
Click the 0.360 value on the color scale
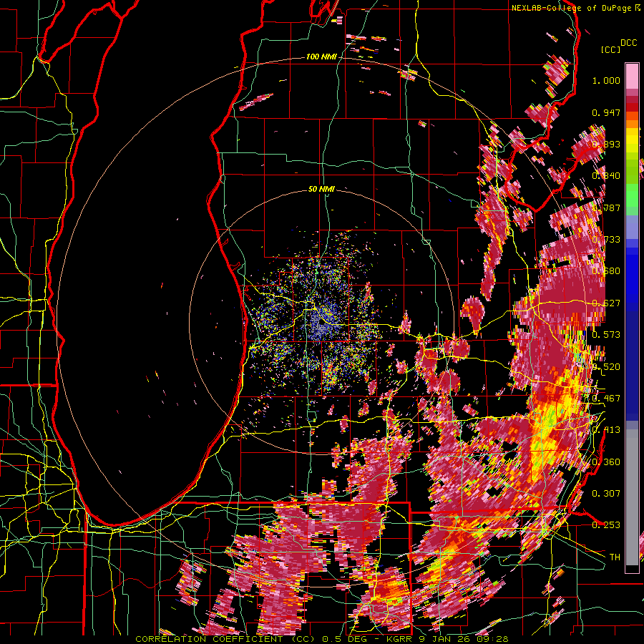(606, 462)
